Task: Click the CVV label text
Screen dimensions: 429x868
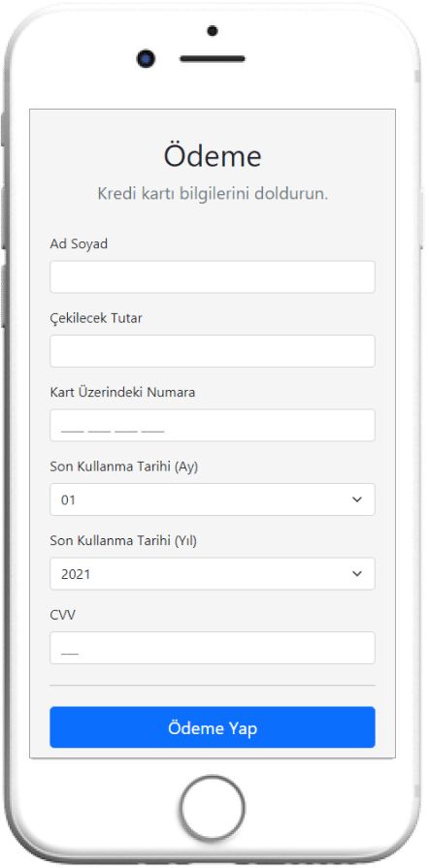Action: 63,615
